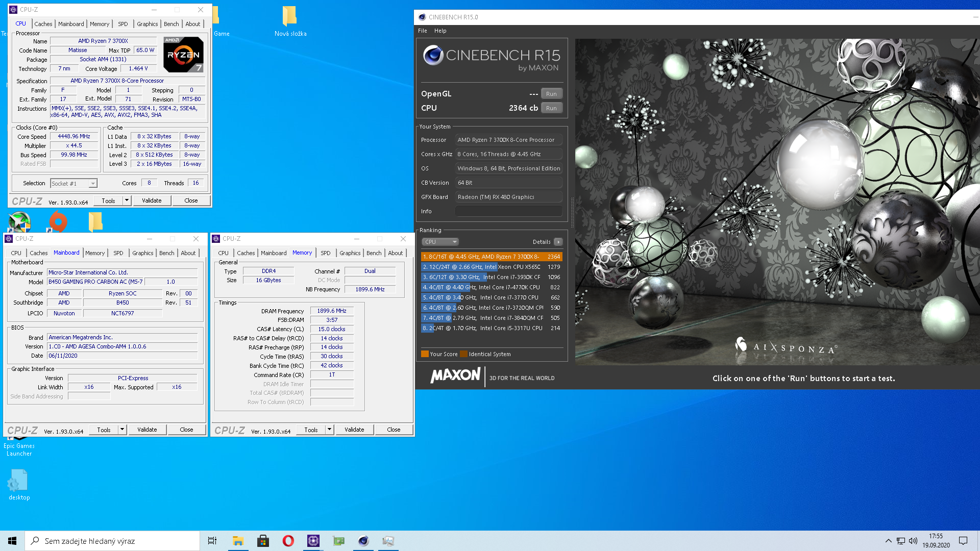Image resolution: width=980 pixels, height=551 pixels.
Task: Open the network status tray icon
Action: [901, 541]
